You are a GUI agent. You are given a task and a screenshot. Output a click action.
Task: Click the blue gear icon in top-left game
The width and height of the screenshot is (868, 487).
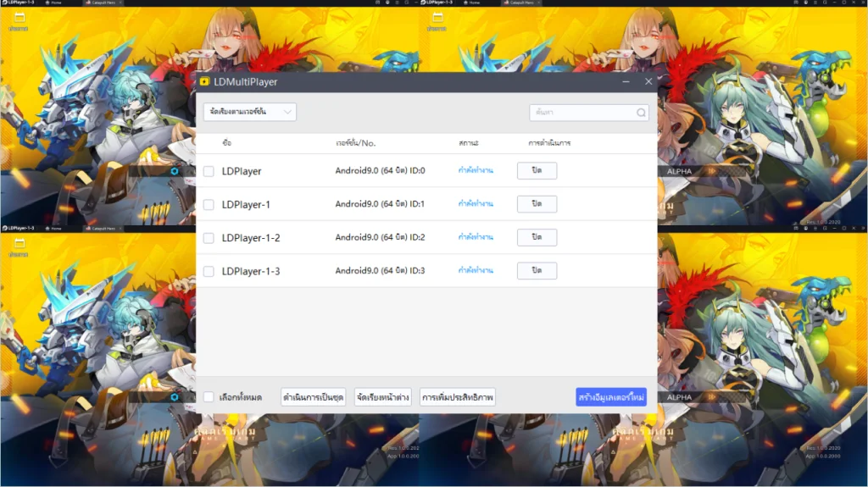coord(175,171)
